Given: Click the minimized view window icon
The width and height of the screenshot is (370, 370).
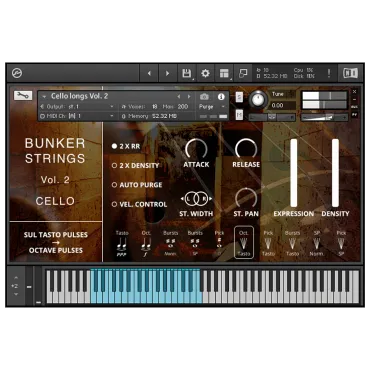Looking at the screenshot, I should pyautogui.click(x=243, y=73).
